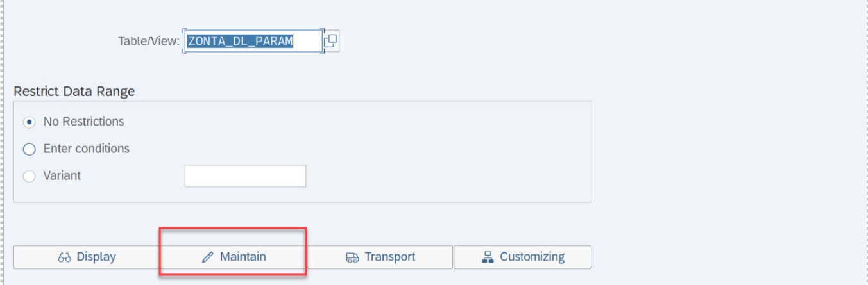The width and height of the screenshot is (868, 285).
Task: Click the Transport button label
Action: click(x=390, y=257)
